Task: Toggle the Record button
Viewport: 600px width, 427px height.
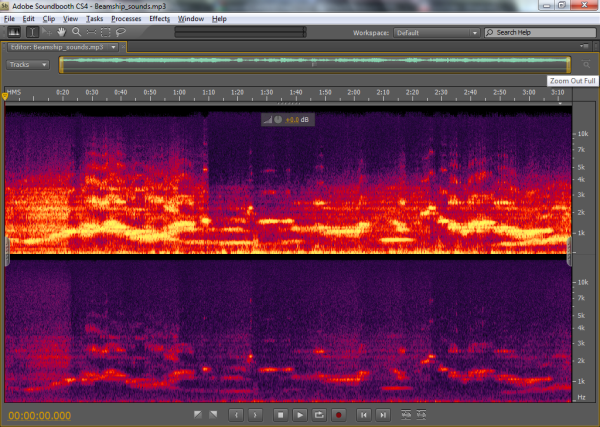Action: (x=338, y=414)
